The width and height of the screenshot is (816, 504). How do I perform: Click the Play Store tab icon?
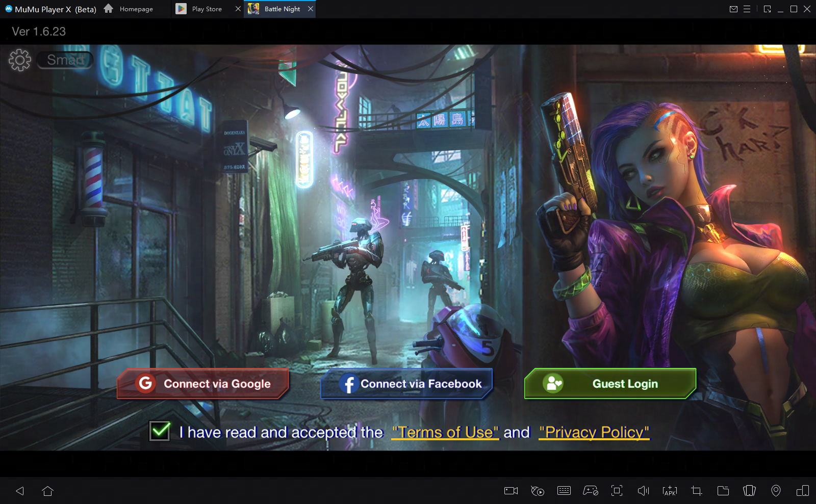click(181, 9)
